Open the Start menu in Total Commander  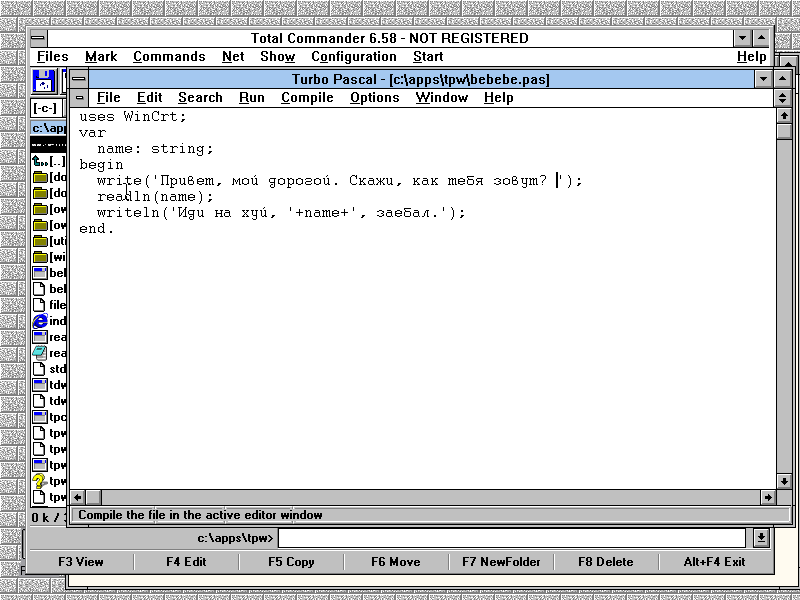click(428, 57)
